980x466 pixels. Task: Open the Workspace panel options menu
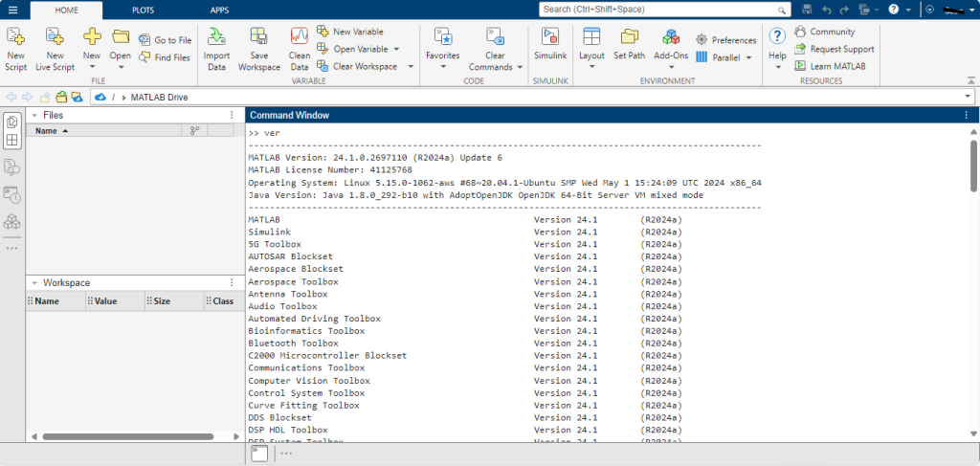(232, 283)
